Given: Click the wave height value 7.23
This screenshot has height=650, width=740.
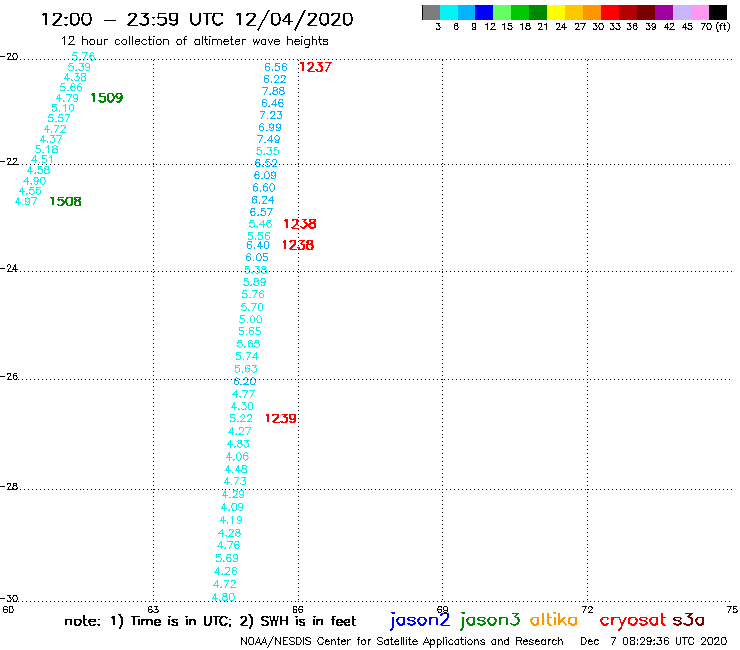Looking at the screenshot, I should 271,115.
